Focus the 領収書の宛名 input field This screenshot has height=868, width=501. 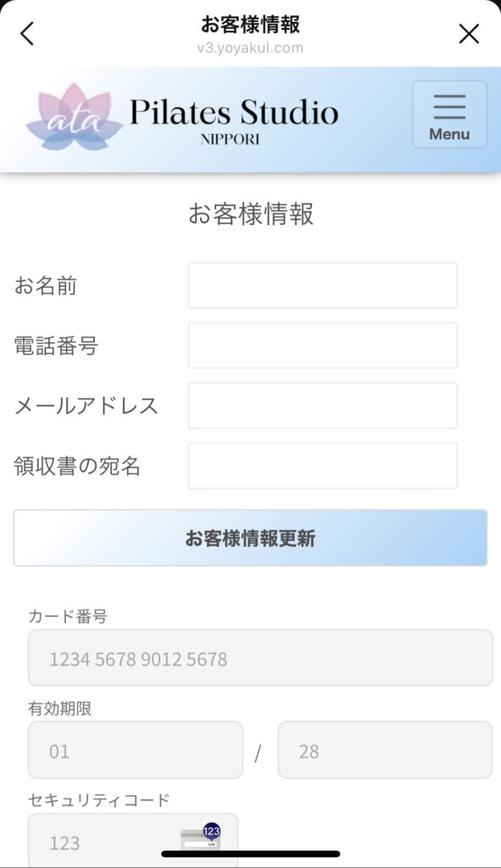(x=323, y=465)
